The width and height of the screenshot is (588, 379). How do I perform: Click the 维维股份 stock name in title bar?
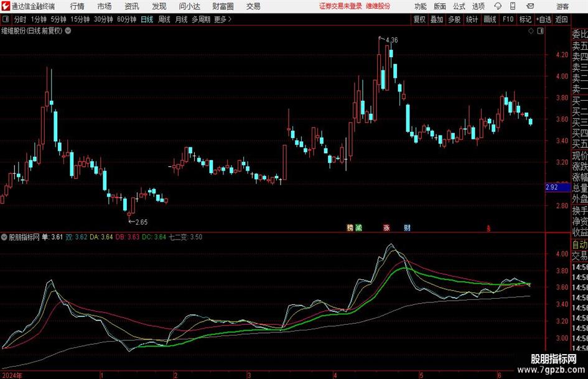378,6
